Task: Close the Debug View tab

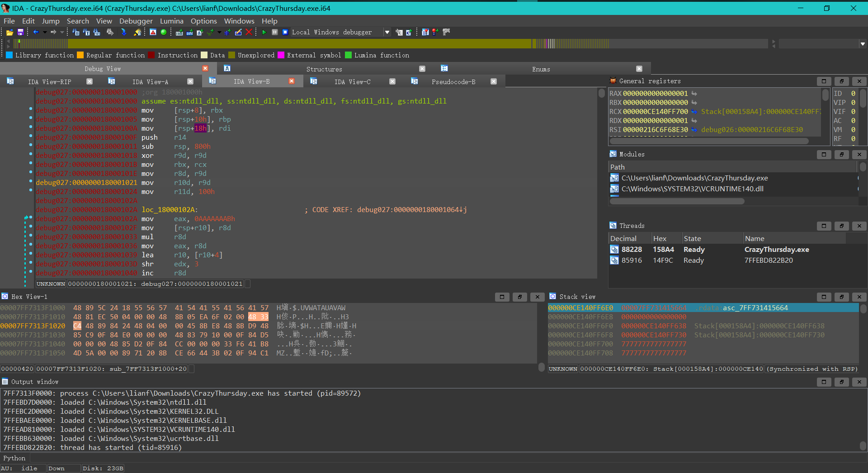Action: click(205, 68)
